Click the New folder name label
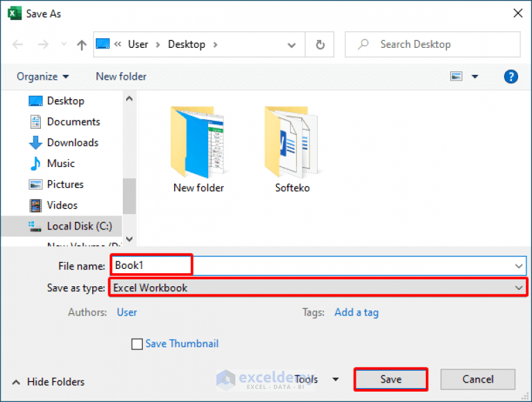 [x=198, y=188]
